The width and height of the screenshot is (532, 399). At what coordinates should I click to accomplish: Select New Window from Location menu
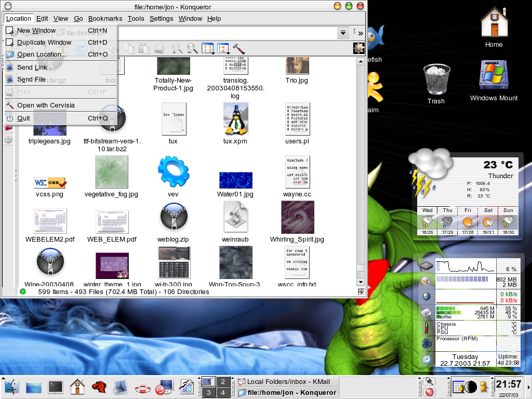60,31
